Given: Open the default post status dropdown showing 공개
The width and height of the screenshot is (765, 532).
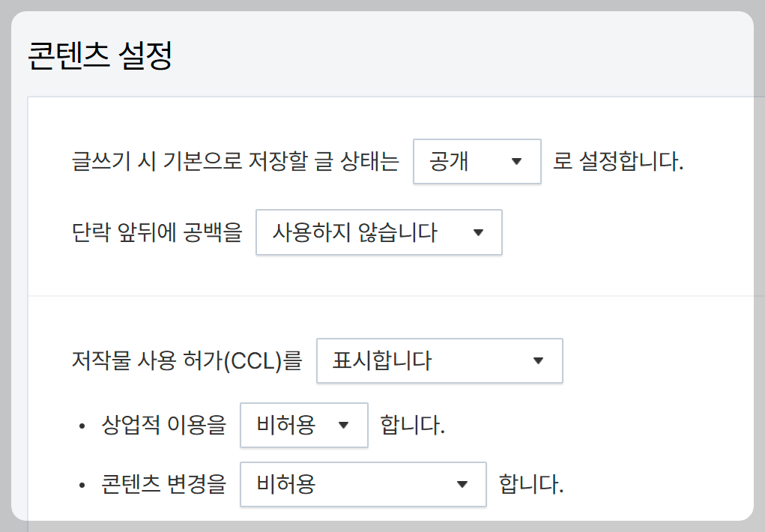Looking at the screenshot, I should (x=477, y=161).
